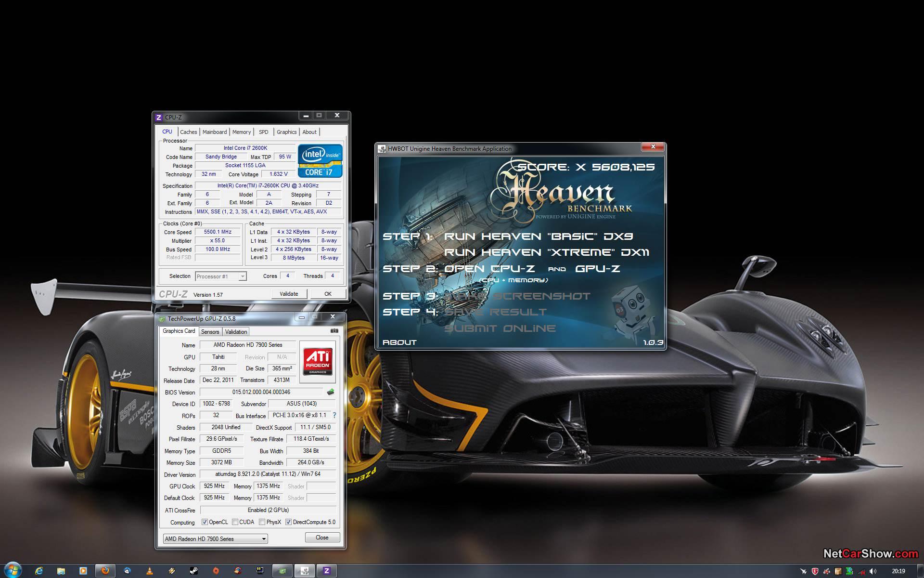Open the About tab in CPU-Z
The image size is (924, 578).
pos(309,132)
